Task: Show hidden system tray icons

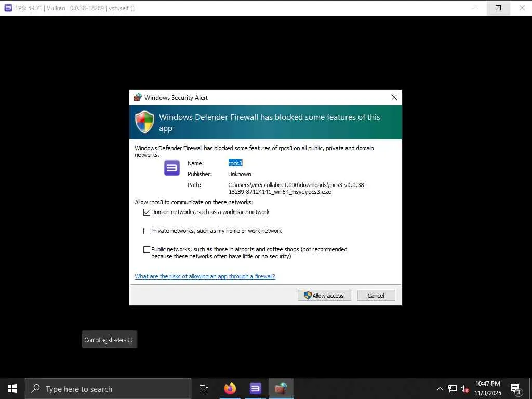Action: point(440,389)
